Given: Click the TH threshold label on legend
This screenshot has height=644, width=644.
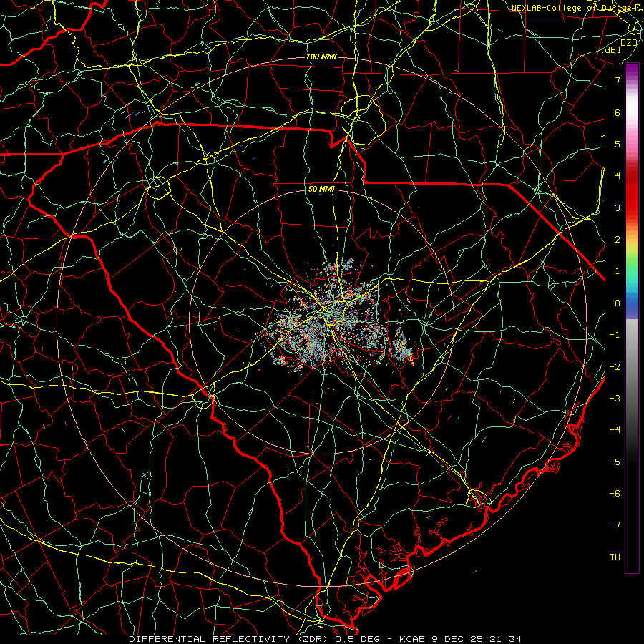Looking at the screenshot, I should [615, 557].
